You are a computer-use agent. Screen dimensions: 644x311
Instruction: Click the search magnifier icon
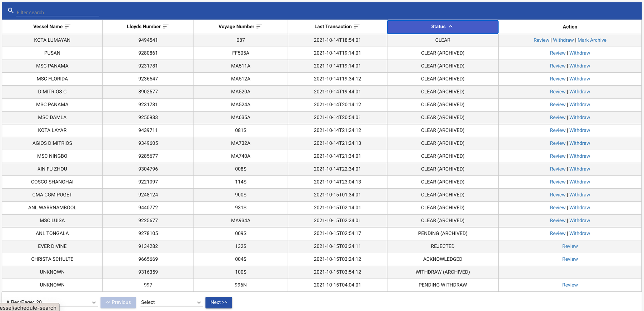click(11, 11)
